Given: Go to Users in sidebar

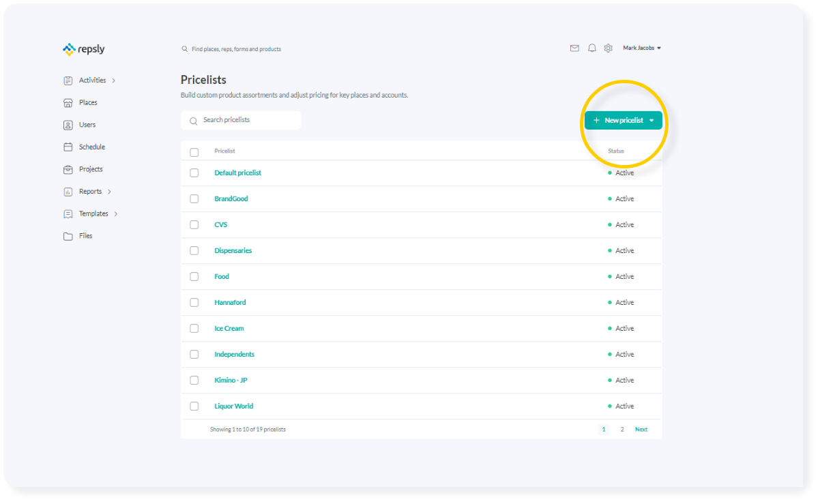Looking at the screenshot, I should (x=87, y=125).
